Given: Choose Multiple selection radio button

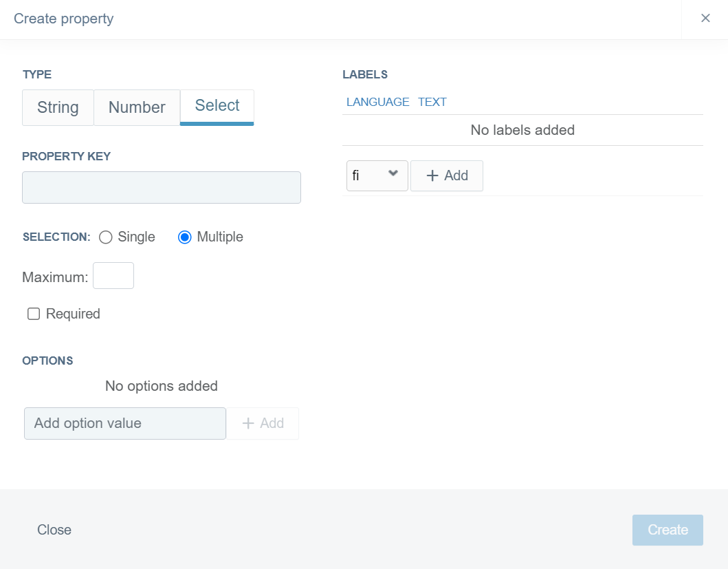Looking at the screenshot, I should tap(184, 237).
